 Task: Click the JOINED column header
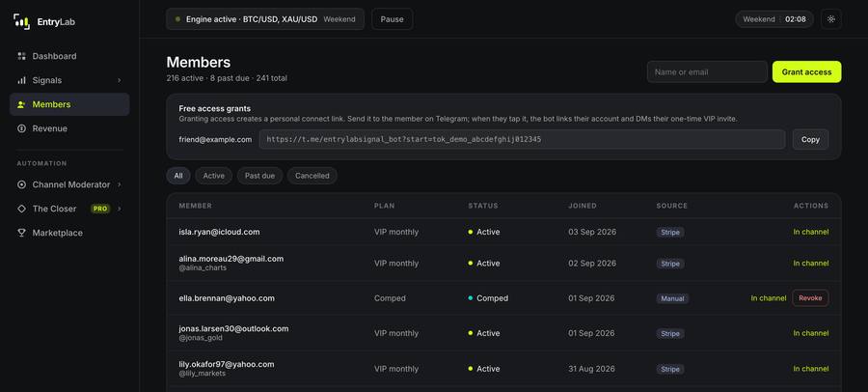[x=583, y=206]
